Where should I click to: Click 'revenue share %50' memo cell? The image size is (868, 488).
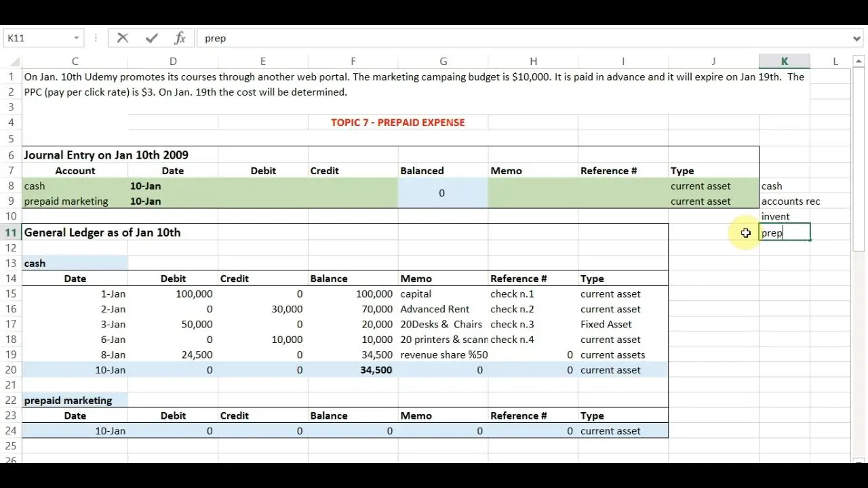point(443,355)
